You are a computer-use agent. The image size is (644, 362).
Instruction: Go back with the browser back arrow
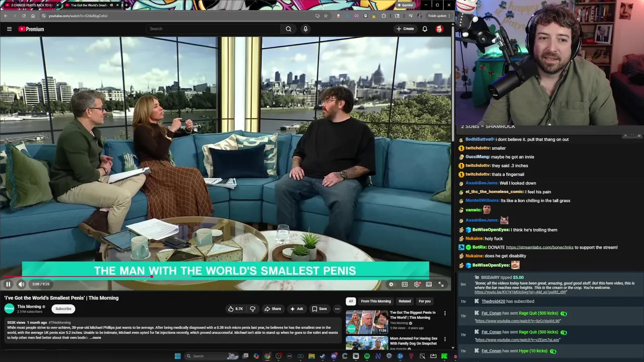(6, 16)
